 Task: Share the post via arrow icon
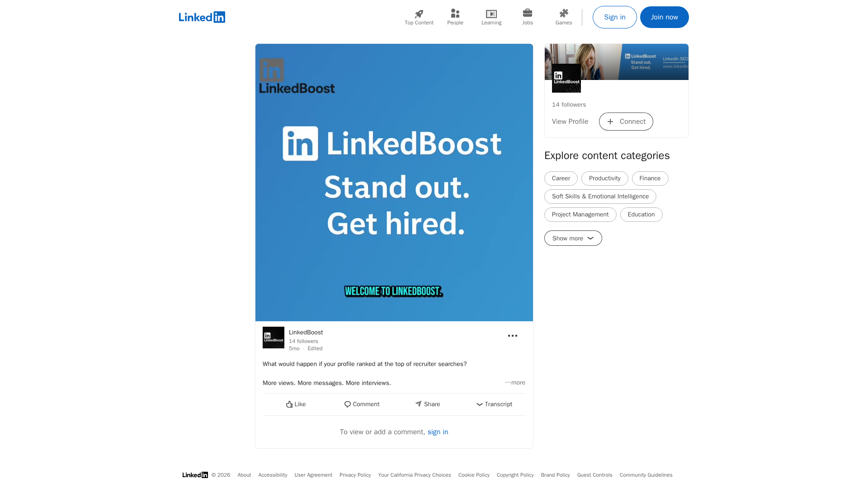coord(427,404)
